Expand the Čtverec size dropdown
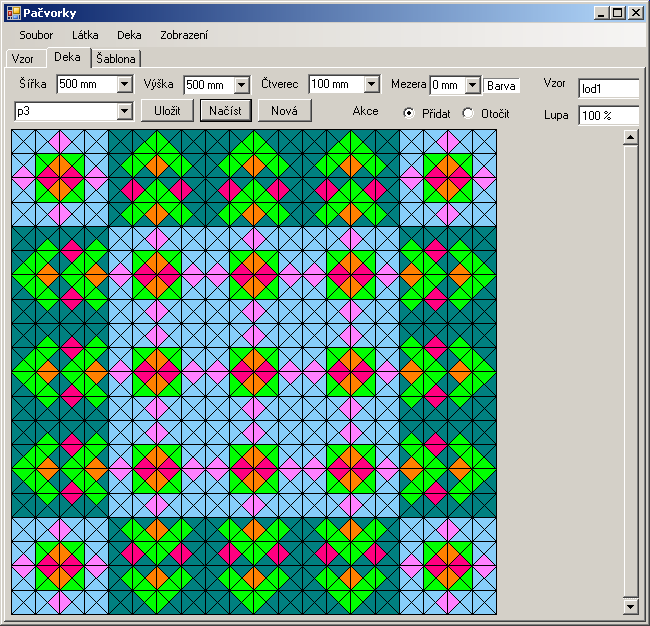Screen dimensions: 650x626 (371, 85)
